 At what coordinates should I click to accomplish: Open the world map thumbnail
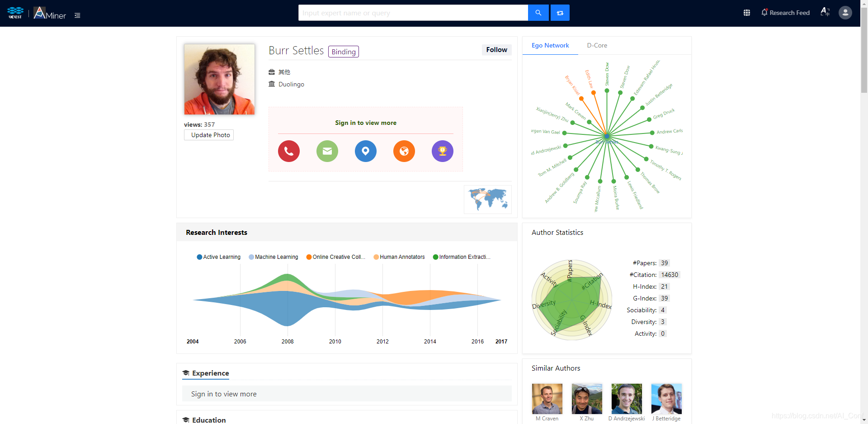488,200
